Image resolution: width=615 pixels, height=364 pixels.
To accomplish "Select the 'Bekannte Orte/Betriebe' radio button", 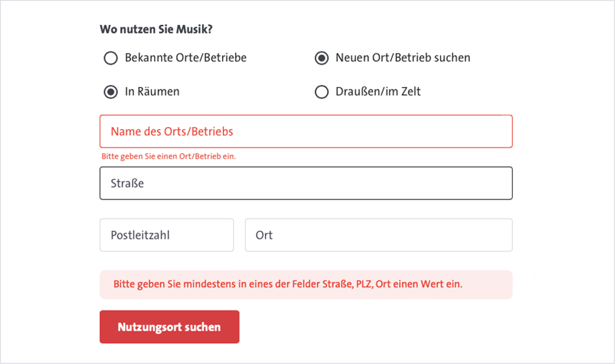I will tap(111, 58).
